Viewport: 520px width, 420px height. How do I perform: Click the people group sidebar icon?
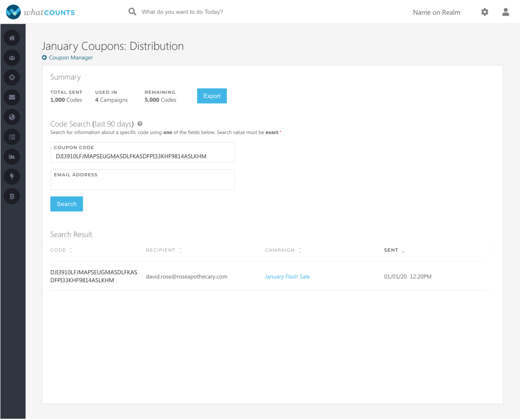(x=12, y=58)
